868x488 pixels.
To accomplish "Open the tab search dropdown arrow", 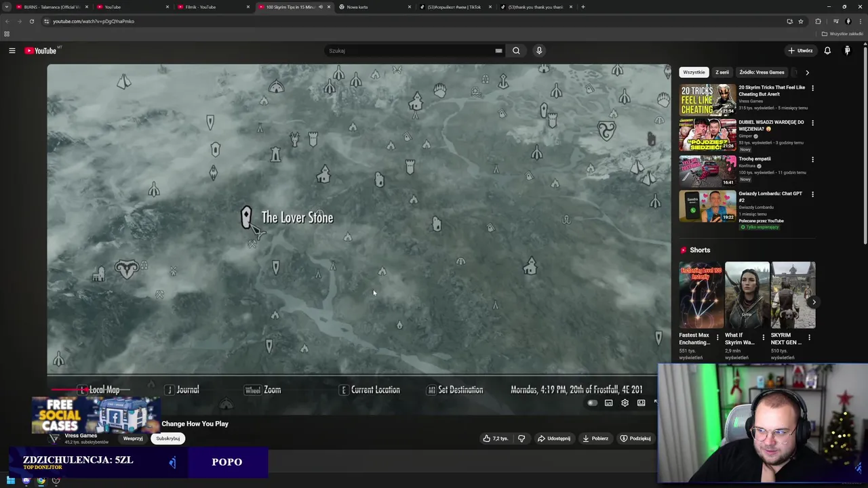I will coord(7,7).
